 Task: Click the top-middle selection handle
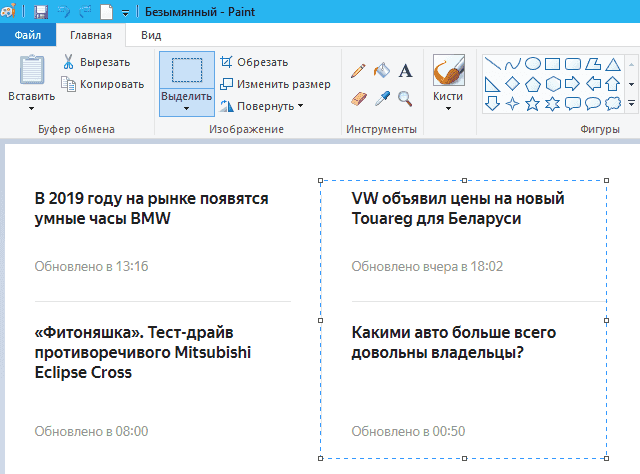click(x=464, y=180)
